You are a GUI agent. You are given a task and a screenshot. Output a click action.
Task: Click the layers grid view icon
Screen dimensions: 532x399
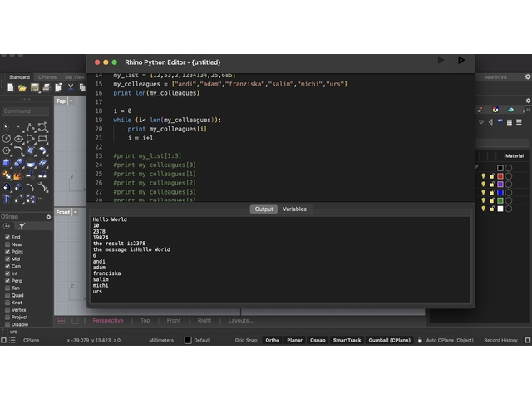510,122
